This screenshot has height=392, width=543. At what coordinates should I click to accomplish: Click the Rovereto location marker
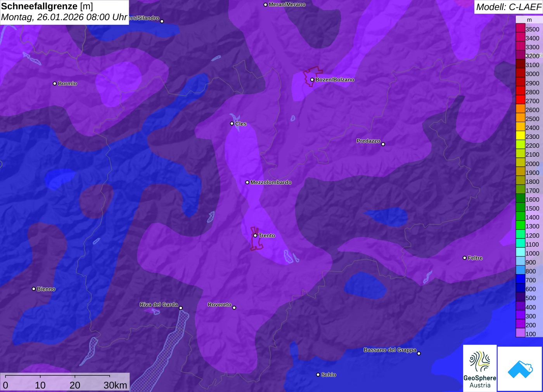coord(234,308)
